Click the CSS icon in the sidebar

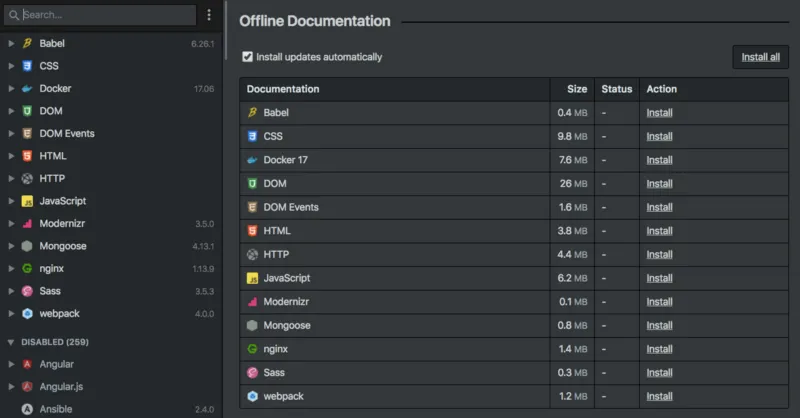27,66
